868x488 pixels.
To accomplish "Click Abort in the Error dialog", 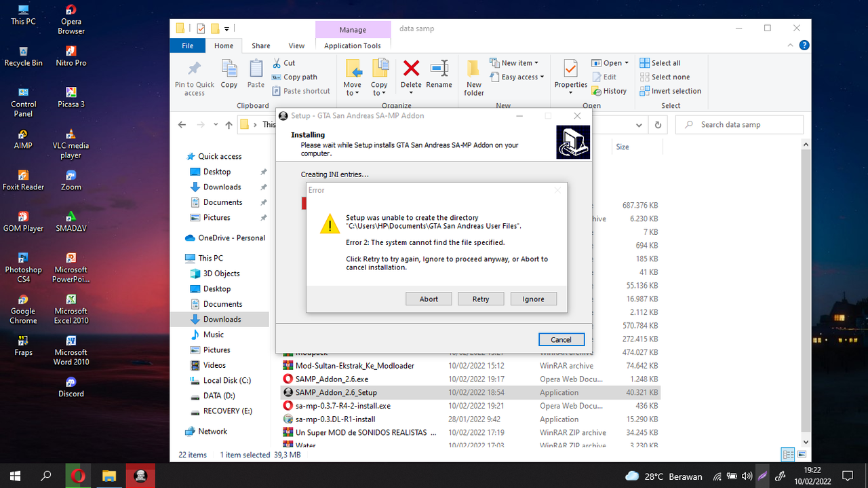I will (429, 299).
